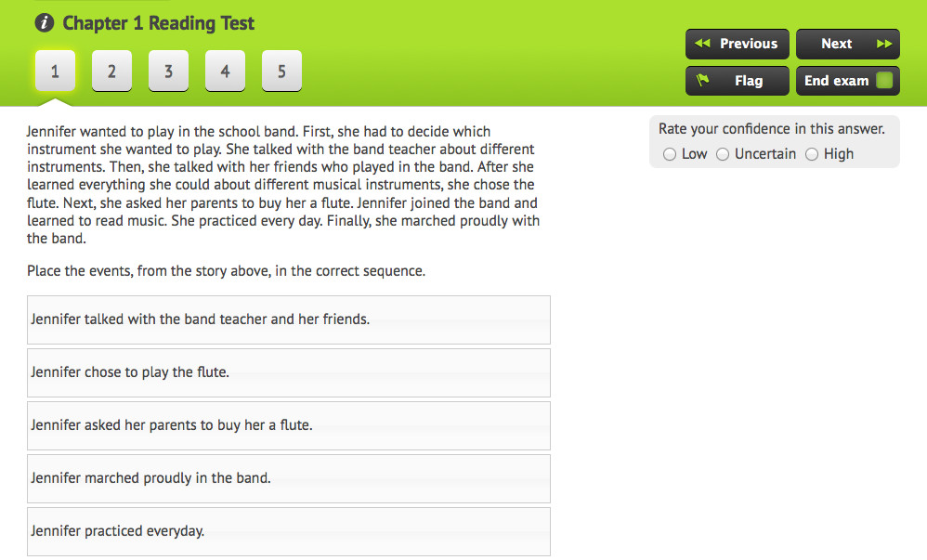Select Low confidence rating

669,154
